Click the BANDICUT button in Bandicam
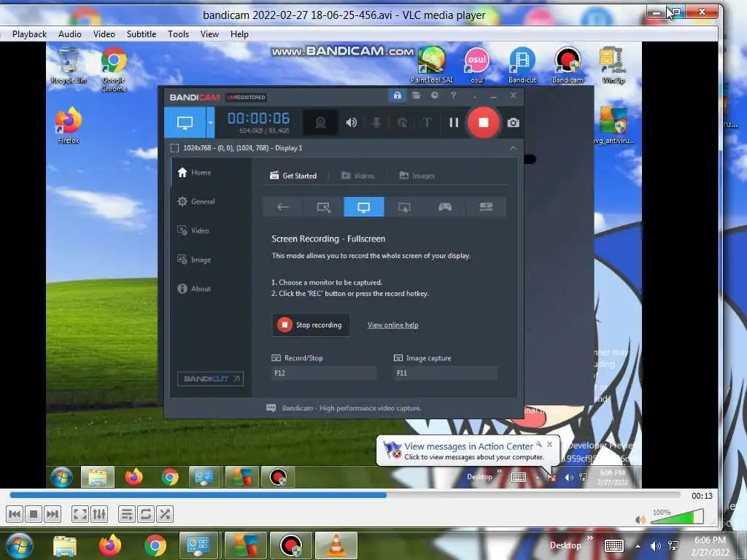747x560 pixels. pos(211,378)
